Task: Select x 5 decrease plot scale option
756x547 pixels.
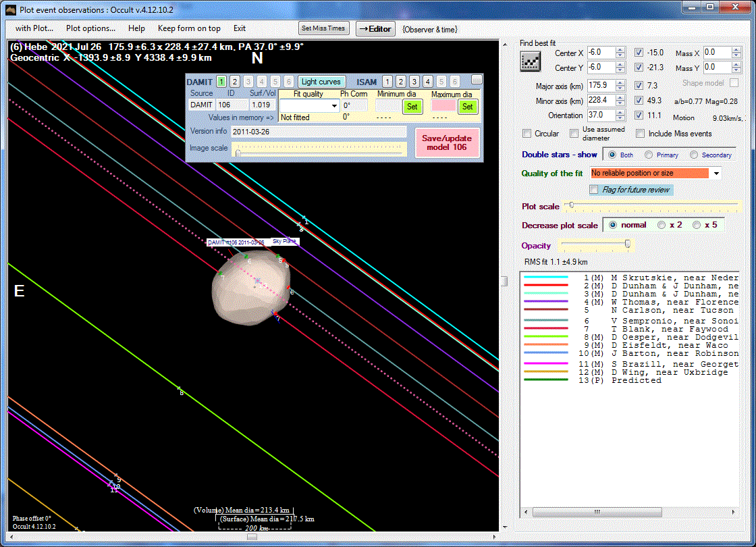Action: coord(697,226)
